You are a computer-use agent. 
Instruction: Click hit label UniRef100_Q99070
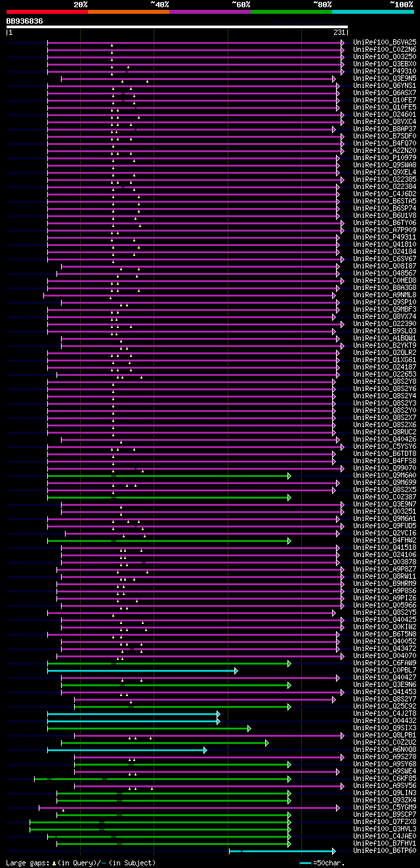click(385, 468)
